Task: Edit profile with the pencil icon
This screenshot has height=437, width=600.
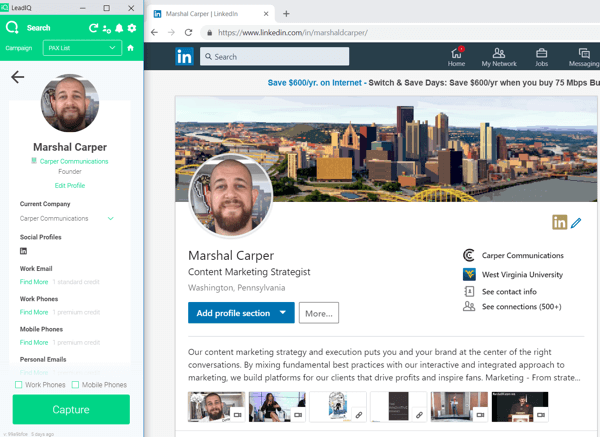Action: [x=576, y=223]
